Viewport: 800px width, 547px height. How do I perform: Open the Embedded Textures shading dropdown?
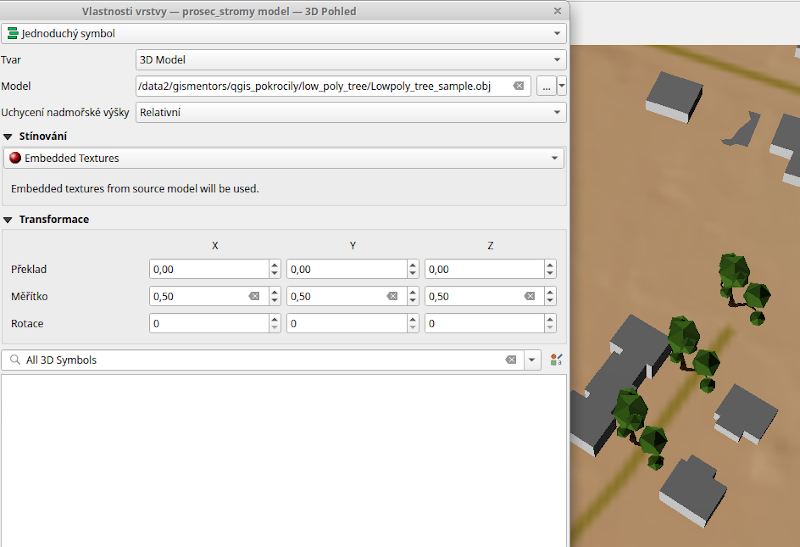pyautogui.click(x=284, y=158)
